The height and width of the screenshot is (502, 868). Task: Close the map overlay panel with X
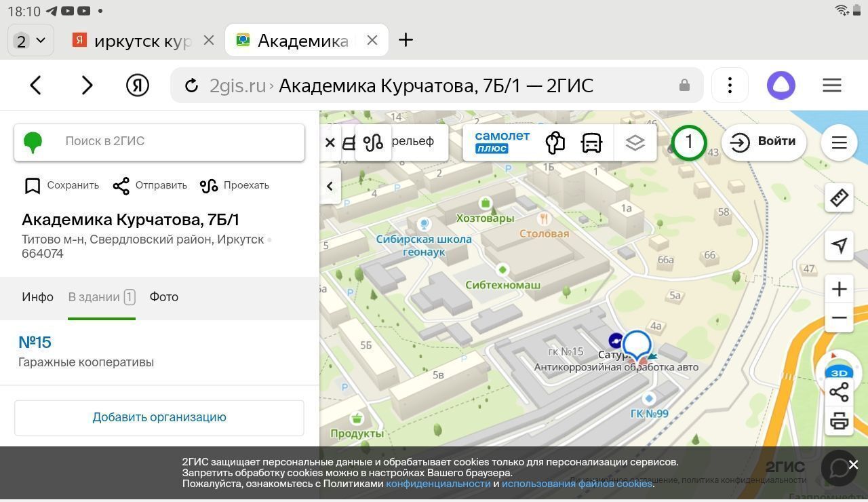(330, 142)
